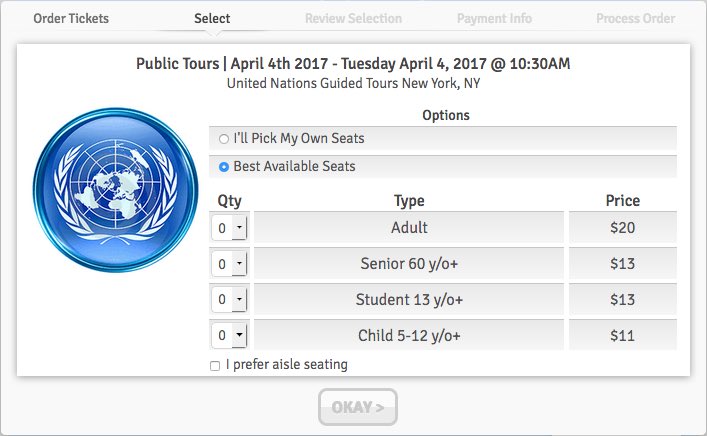707x436 pixels.
Task: Click the United Nations emblem logo
Action: [x=115, y=190]
